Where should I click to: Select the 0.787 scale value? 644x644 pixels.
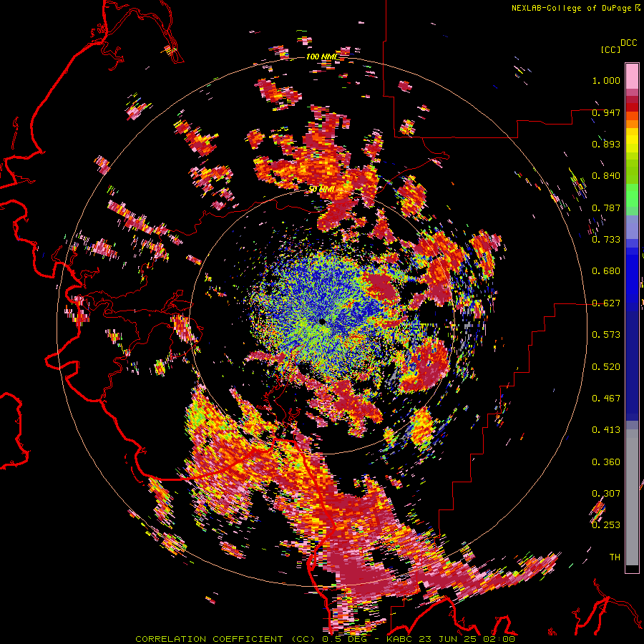[606, 208]
